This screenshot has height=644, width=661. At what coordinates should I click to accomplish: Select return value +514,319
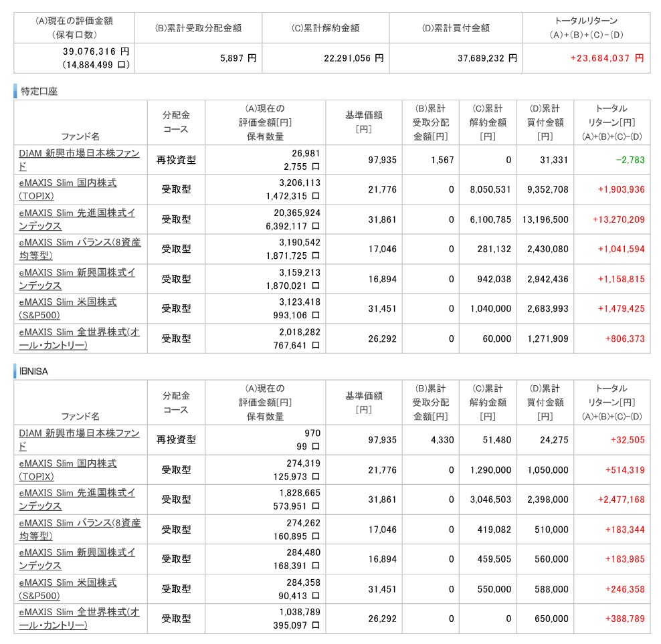point(625,469)
